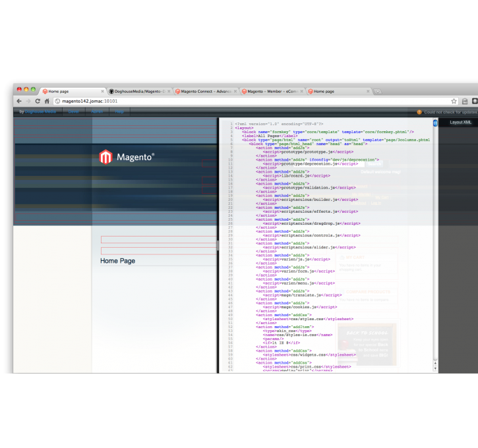Click the 'All Pages' label line
Screen dimensions: 478x448
(x=270, y=136)
